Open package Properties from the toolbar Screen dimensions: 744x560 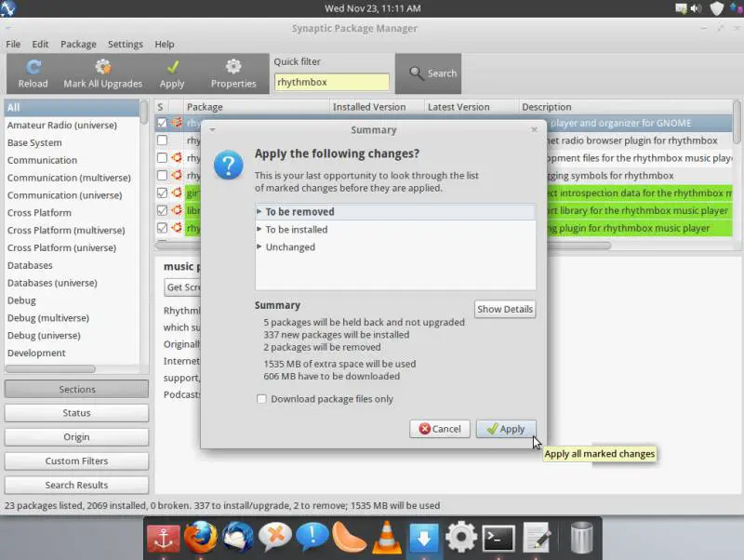point(233,73)
